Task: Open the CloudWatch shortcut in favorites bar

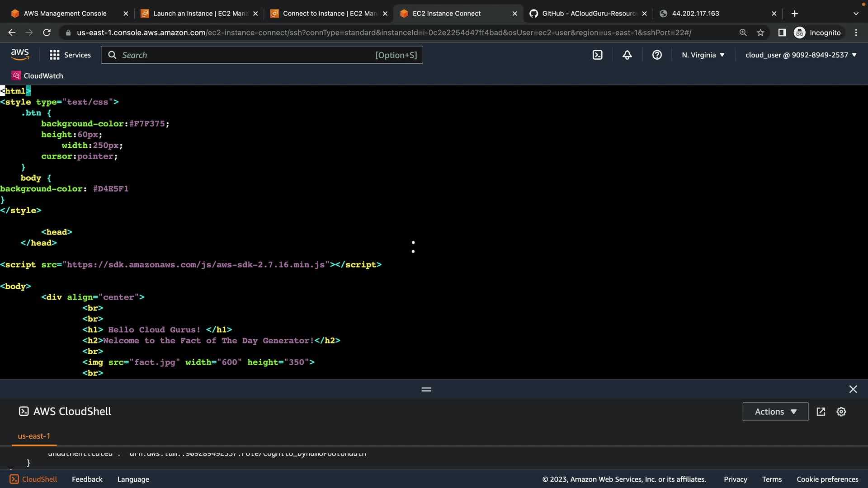Action: (38, 76)
